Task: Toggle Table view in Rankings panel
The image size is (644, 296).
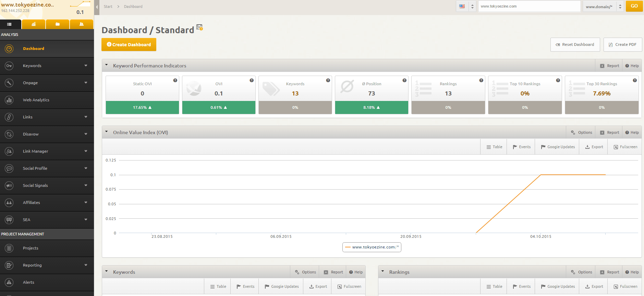Action: click(494, 286)
